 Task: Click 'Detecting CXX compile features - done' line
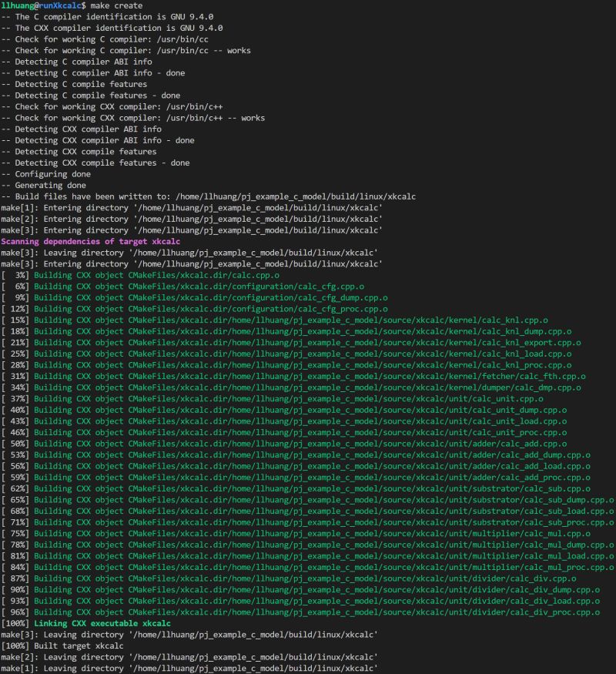pyautogui.click(x=95, y=163)
